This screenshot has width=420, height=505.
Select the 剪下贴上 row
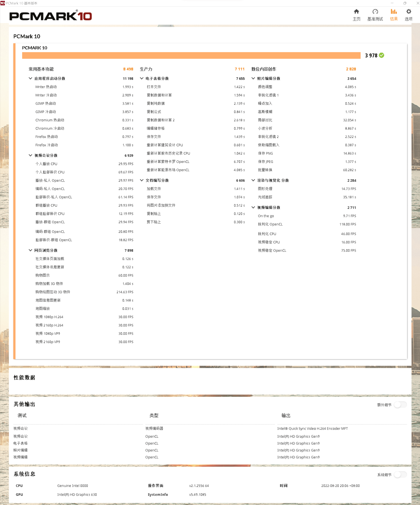pyautogui.click(x=195, y=222)
